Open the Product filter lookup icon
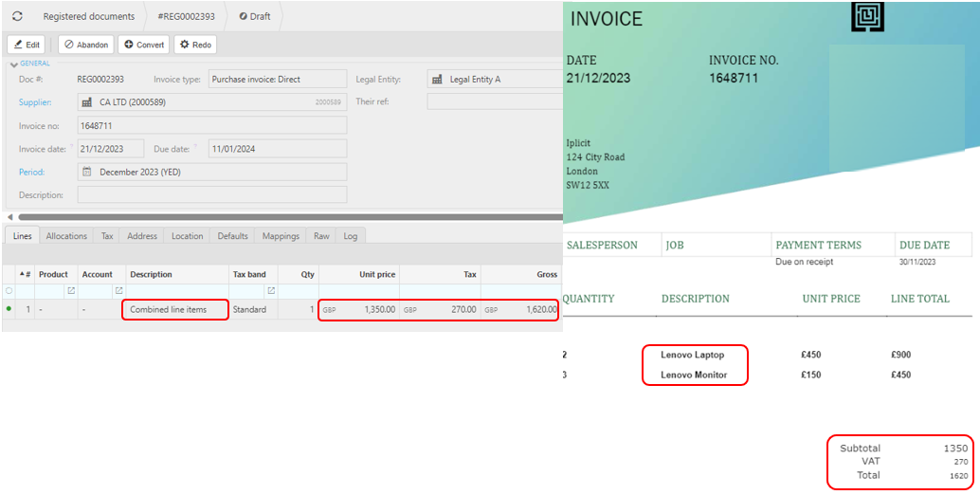Image resolution: width=980 pixels, height=495 pixels. [x=70, y=291]
